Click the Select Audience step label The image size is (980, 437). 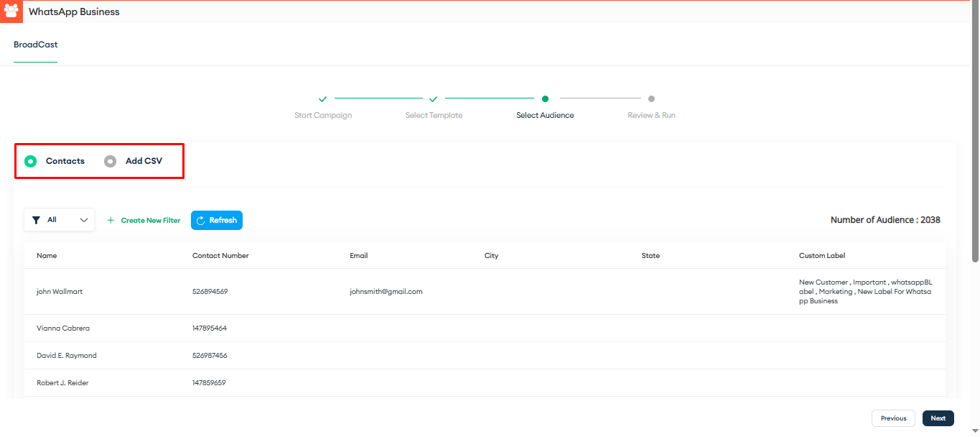click(x=545, y=115)
